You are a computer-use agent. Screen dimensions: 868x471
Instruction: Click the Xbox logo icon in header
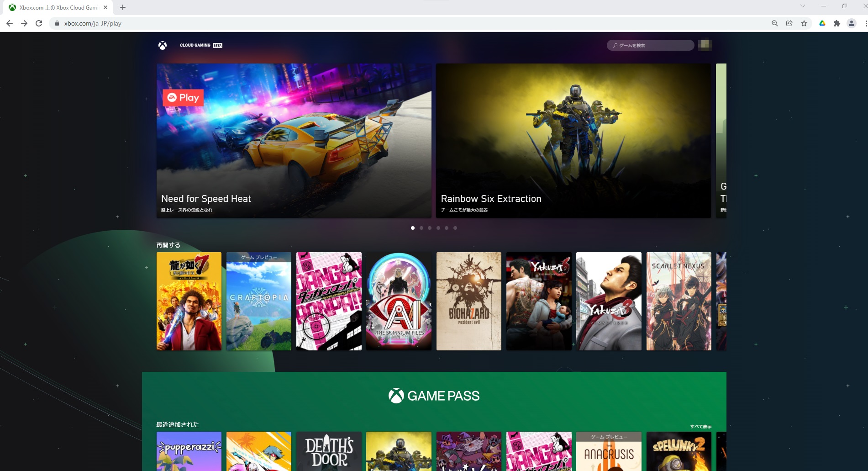[x=163, y=45]
